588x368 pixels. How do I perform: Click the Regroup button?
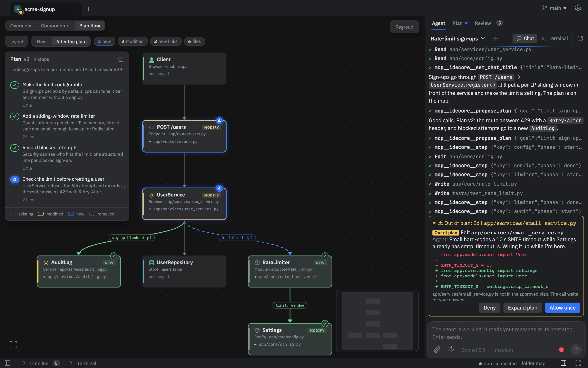tap(404, 27)
